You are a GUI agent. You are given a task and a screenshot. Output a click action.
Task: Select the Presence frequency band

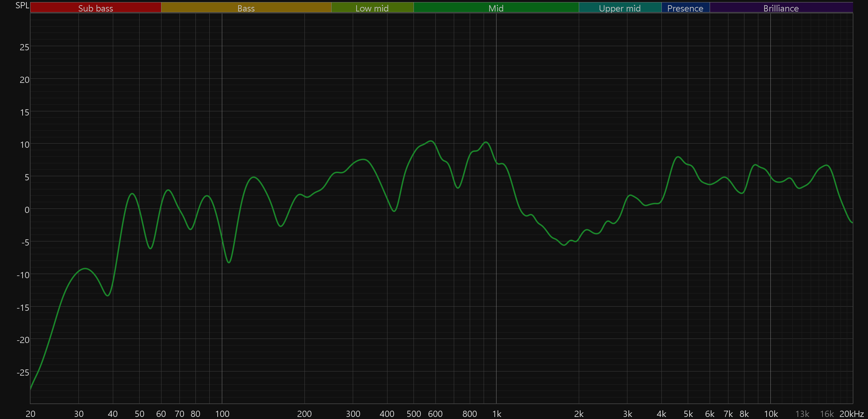(x=686, y=8)
